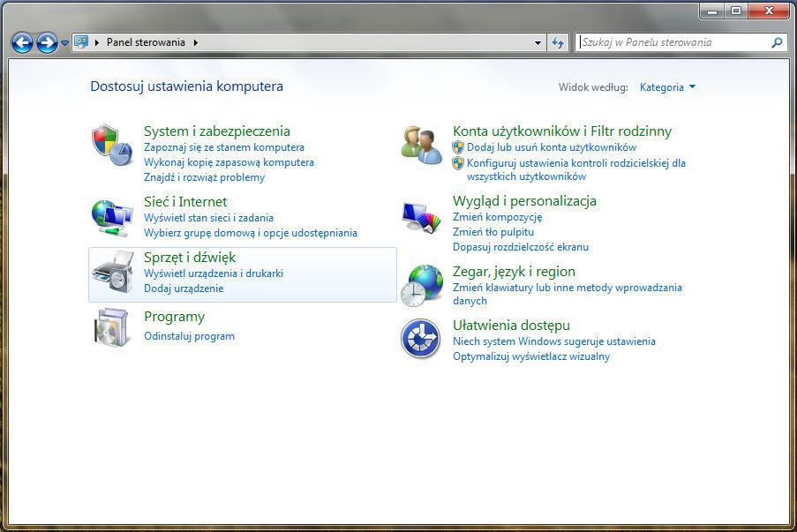797x532 pixels.
Task: Click Wyświetl urządzenia i drukarki
Action: point(214,273)
